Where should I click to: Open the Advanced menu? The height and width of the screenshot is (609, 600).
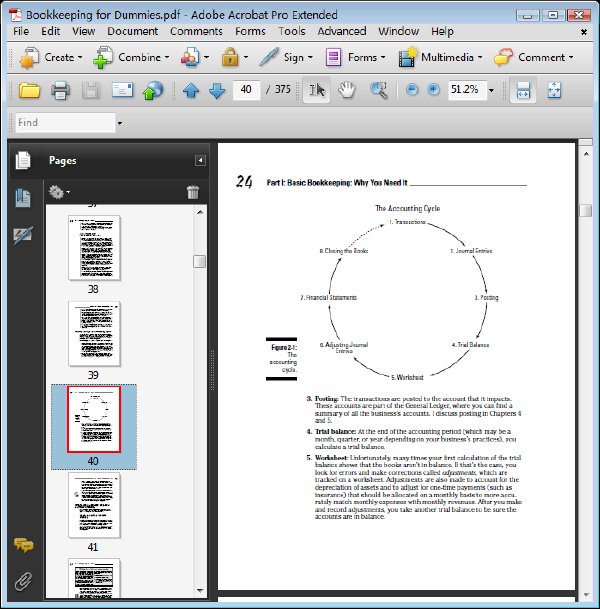342,31
